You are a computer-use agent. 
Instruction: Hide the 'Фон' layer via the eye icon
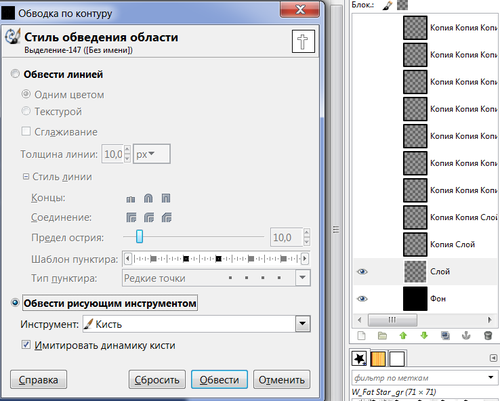pos(362,299)
